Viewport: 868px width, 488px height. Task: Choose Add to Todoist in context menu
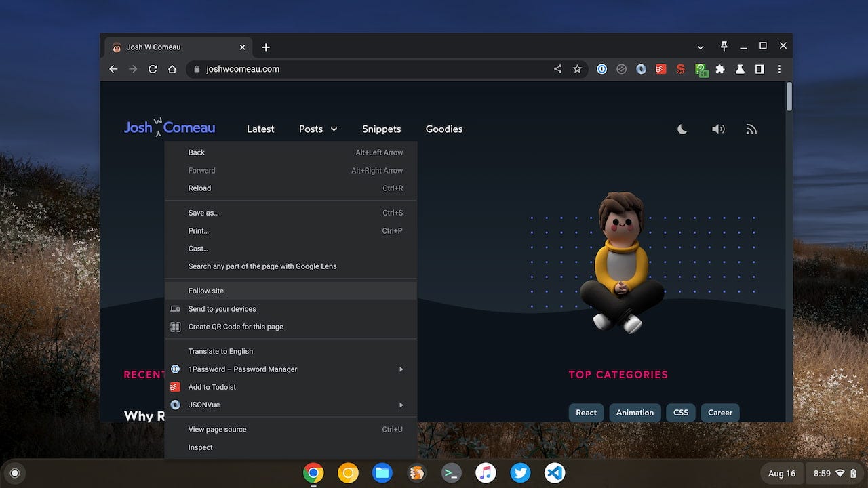pyautogui.click(x=290, y=387)
